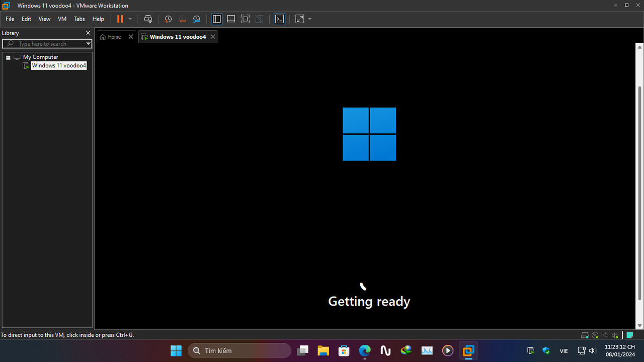
Task: Switch to the Home tab
Action: point(110,36)
